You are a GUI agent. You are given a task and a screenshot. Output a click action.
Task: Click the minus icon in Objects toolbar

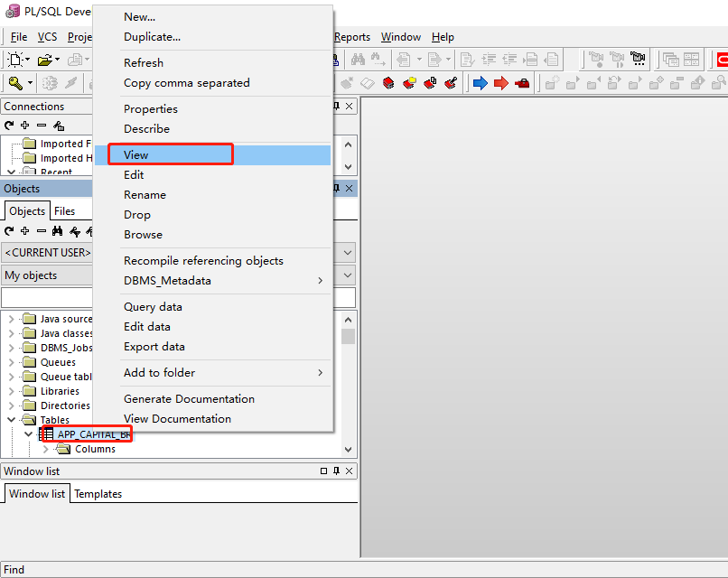[x=42, y=230]
